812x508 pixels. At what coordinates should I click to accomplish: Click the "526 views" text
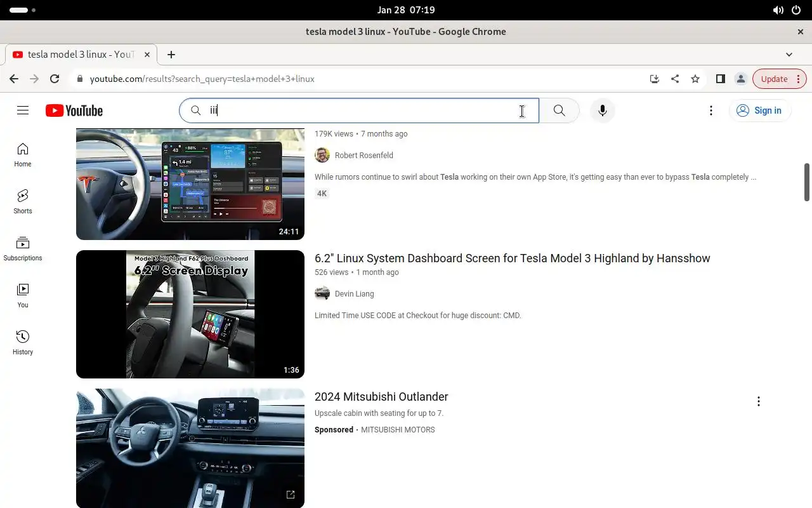[x=331, y=272]
